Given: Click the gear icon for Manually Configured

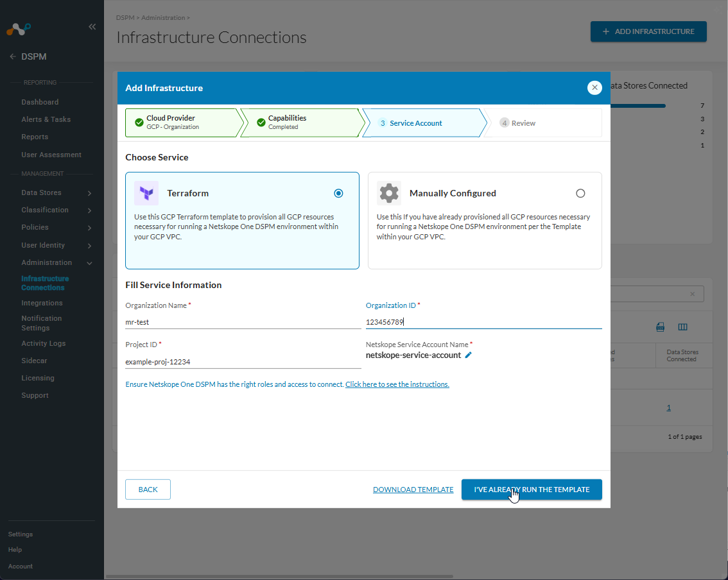Looking at the screenshot, I should tap(388, 193).
